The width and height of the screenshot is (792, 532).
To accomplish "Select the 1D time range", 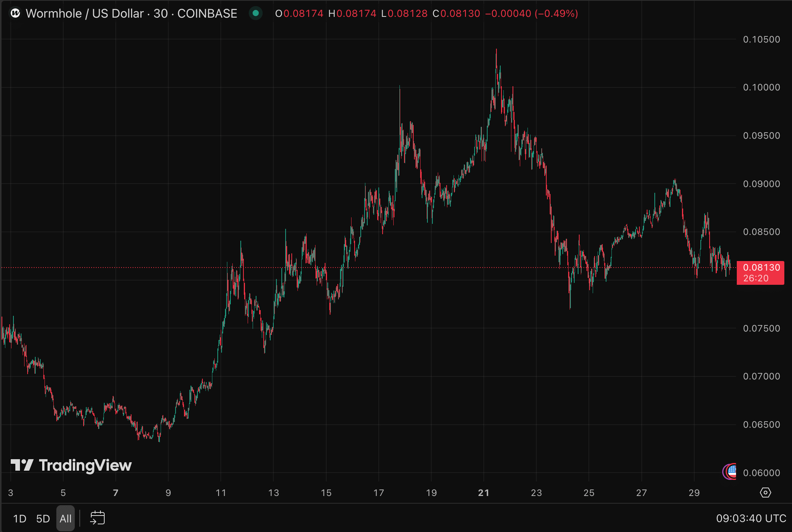I will click(x=20, y=519).
